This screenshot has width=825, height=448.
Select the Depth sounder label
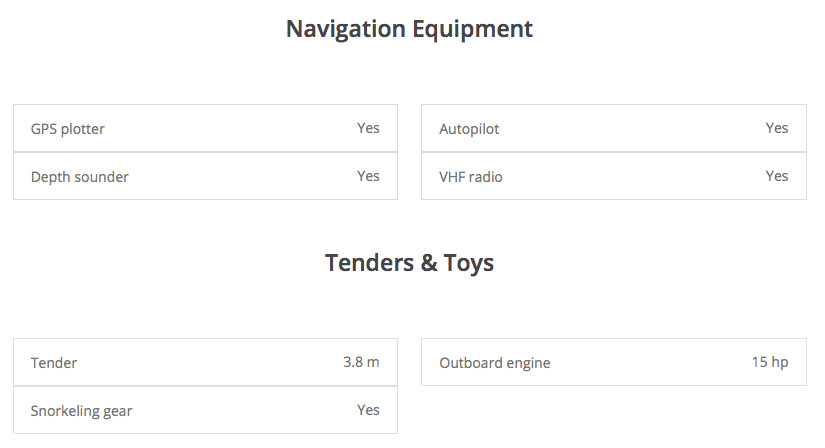click(x=80, y=177)
